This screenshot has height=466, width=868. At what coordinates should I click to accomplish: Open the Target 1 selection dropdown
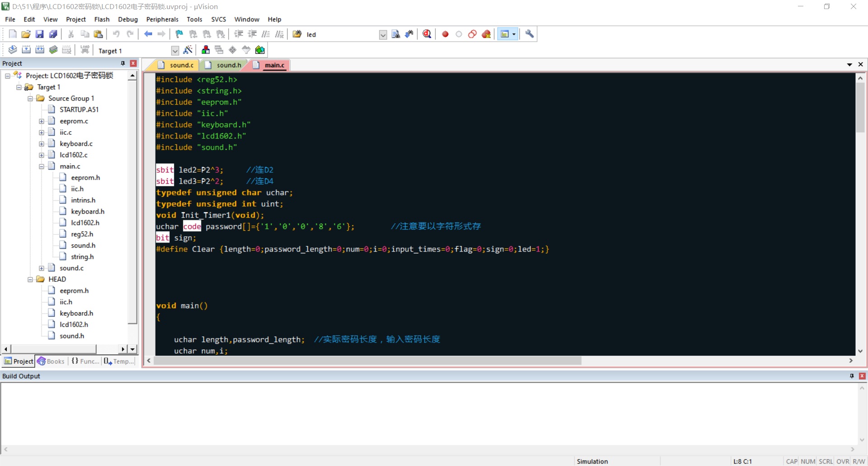point(175,51)
